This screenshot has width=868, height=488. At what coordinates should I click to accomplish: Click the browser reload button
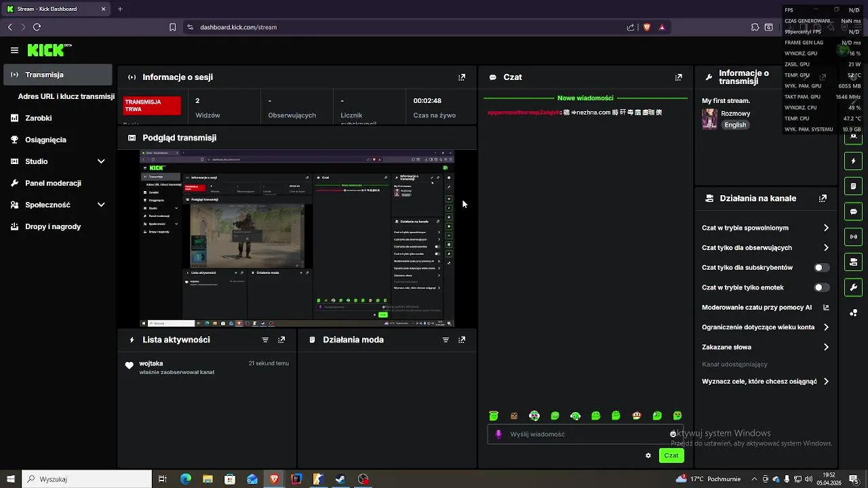click(37, 27)
